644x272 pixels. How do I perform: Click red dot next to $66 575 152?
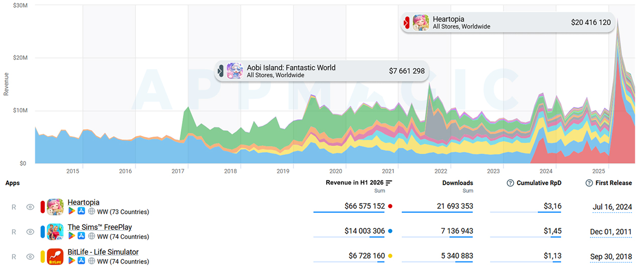click(x=390, y=206)
